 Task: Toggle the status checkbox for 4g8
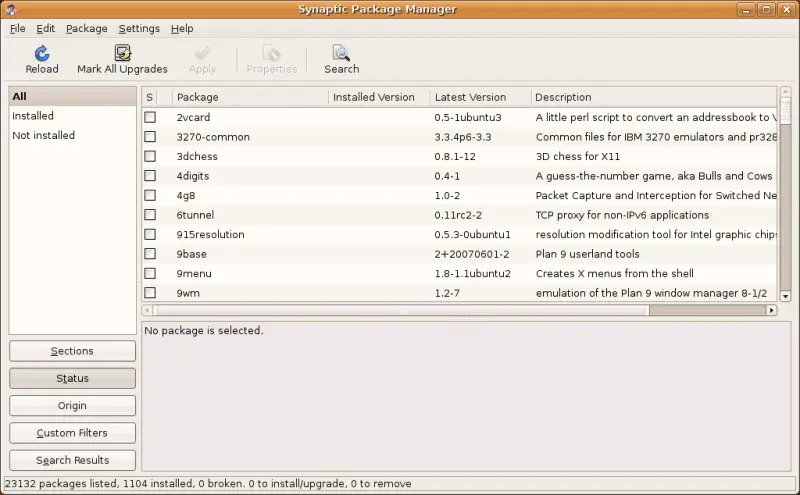click(150, 195)
